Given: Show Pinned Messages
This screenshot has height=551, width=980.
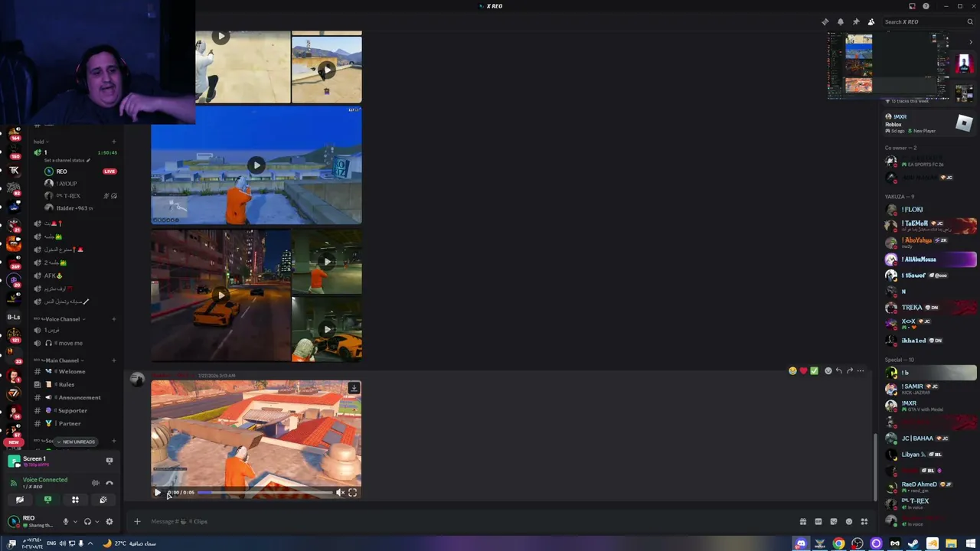Looking at the screenshot, I should point(855,21).
